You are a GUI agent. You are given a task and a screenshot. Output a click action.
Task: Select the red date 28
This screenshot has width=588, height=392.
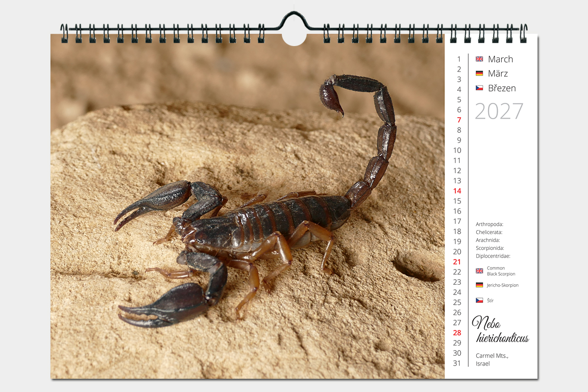point(457,333)
